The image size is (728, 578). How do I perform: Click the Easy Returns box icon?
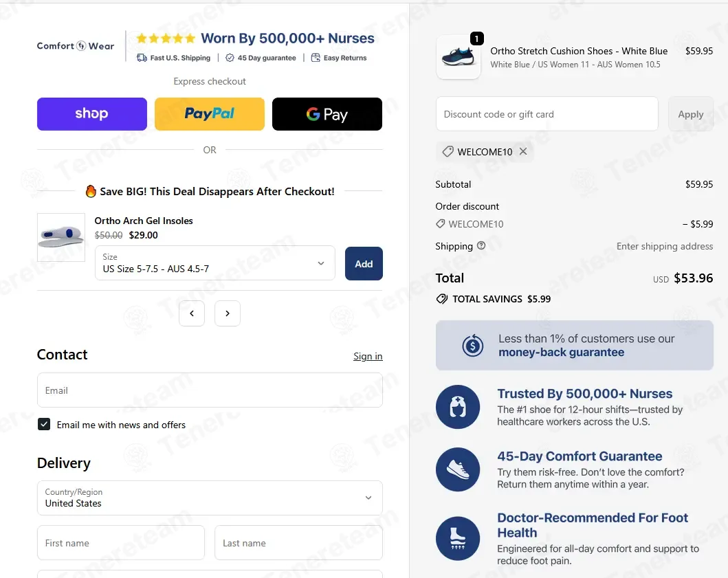(x=316, y=58)
